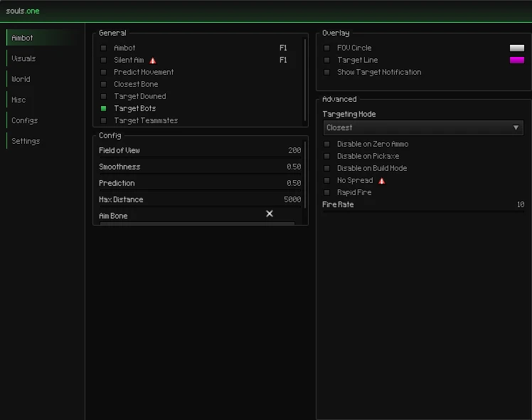Image resolution: width=532 pixels, height=420 pixels.
Task: Click the F1 keybind next to Aimbot
Action: (x=283, y=48)
